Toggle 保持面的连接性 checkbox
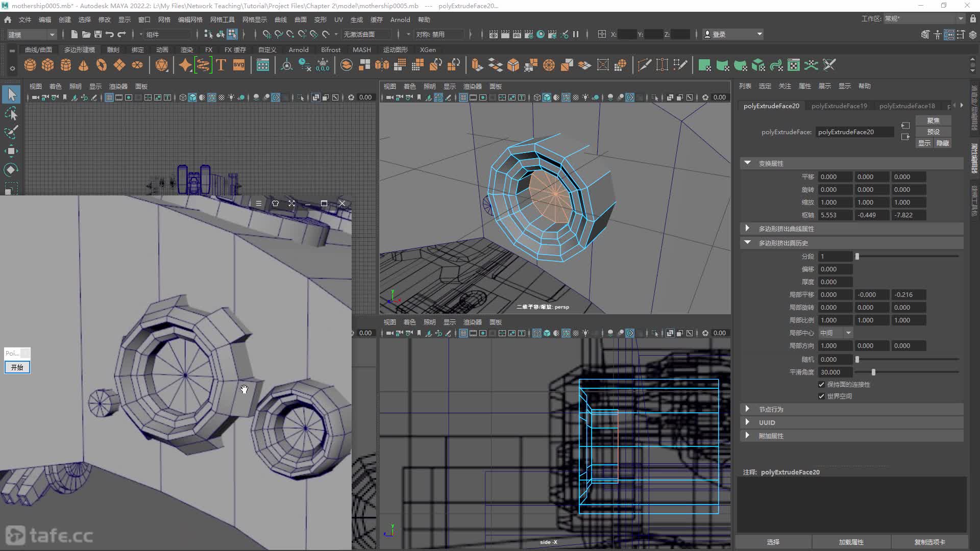 coord(821,385)
